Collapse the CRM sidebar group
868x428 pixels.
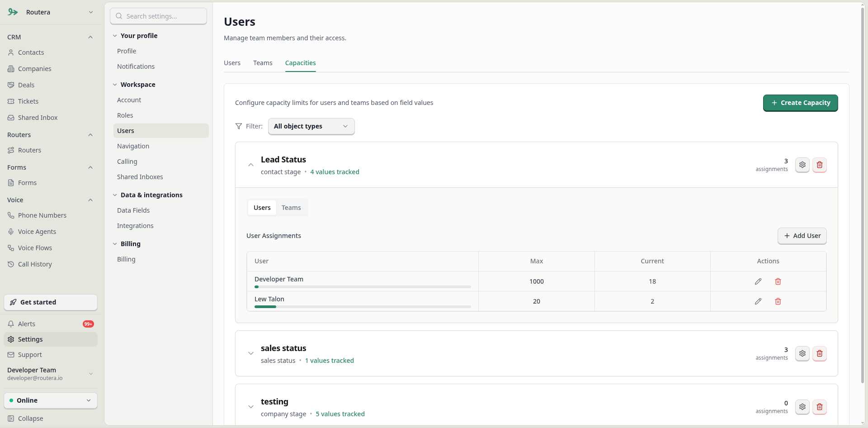click(x=90, y=37)
